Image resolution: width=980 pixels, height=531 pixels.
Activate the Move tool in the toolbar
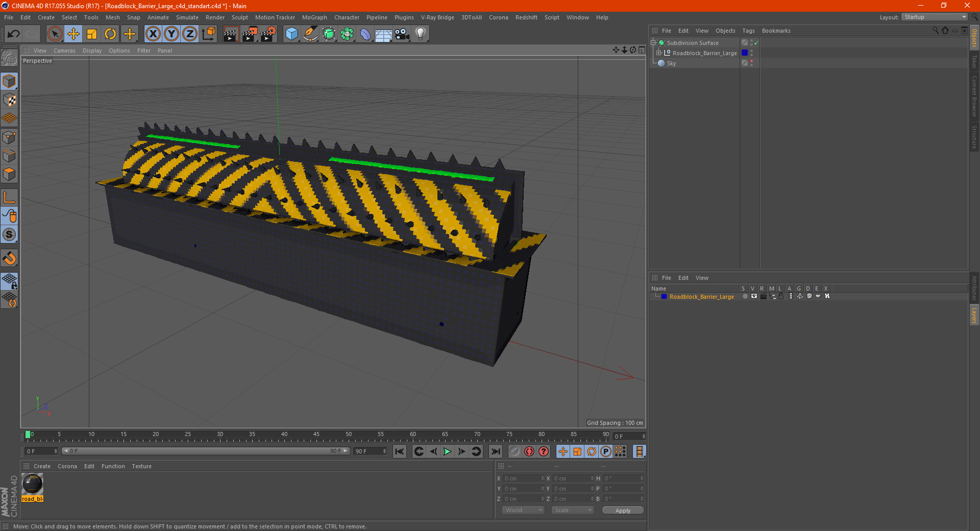pyautogui.click(x=73, y=34)
